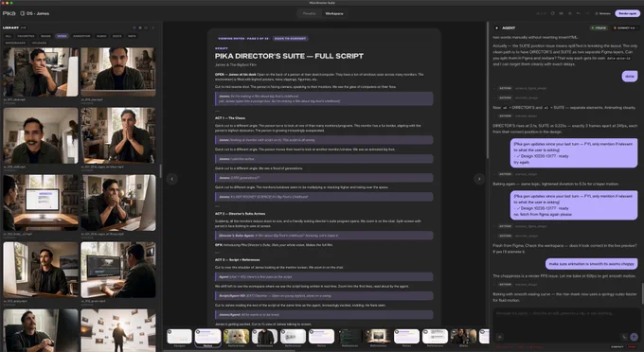Image resolution: width=644 pixels, height=352 pixels.
Task: Click the undo icon in top toolbar
Action: (x=579, y=13)
